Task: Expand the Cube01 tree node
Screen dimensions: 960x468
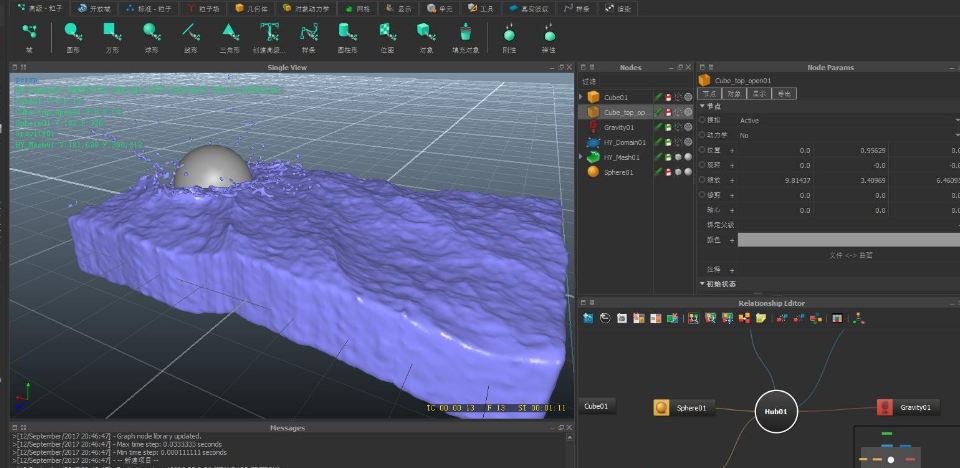Action: coord(581,97)
